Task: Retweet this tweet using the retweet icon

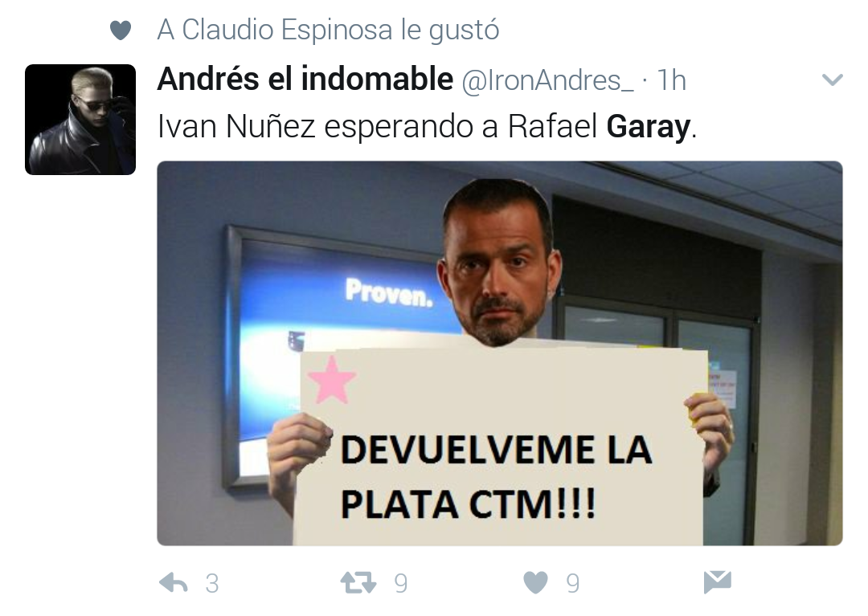Action: tap(358, 583)
